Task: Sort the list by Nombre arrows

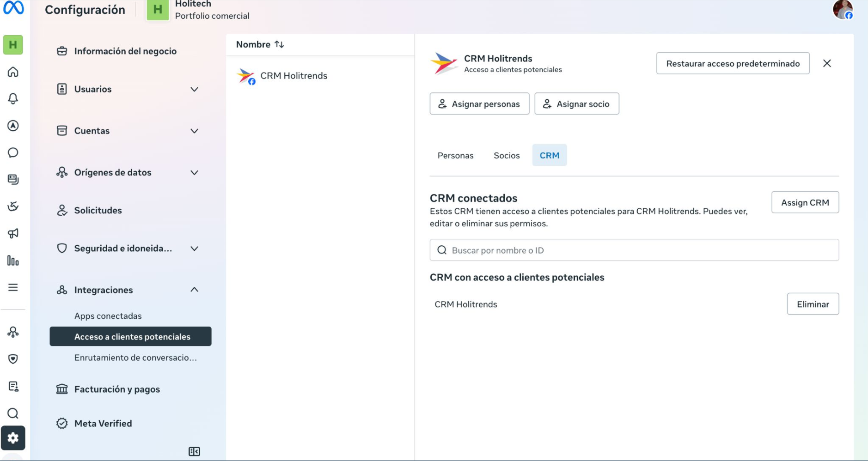Action: click(279, 44)
